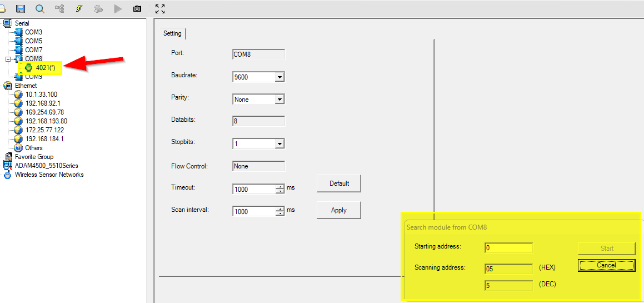
Task: Click the COM7 port icon
Action: point(18,49)
